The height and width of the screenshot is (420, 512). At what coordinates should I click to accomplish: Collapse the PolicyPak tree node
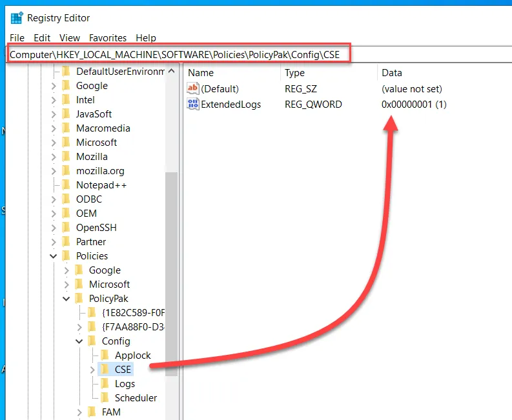67,299
